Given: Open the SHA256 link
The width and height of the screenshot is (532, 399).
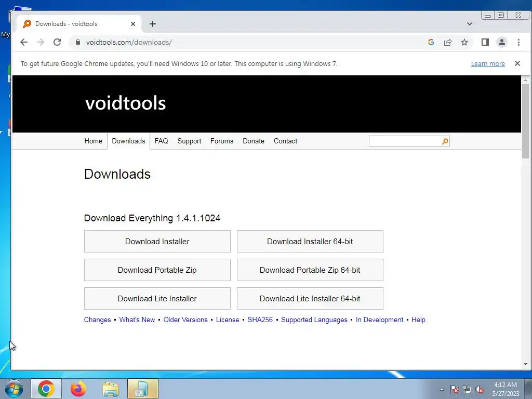Looking at the screenshot, I should [260, 320].
